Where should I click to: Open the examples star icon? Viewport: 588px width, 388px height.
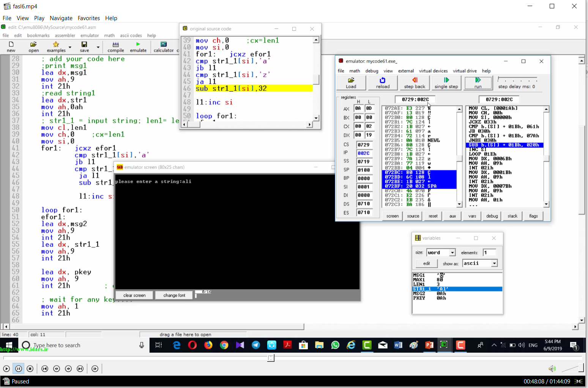tap(56, 47)
